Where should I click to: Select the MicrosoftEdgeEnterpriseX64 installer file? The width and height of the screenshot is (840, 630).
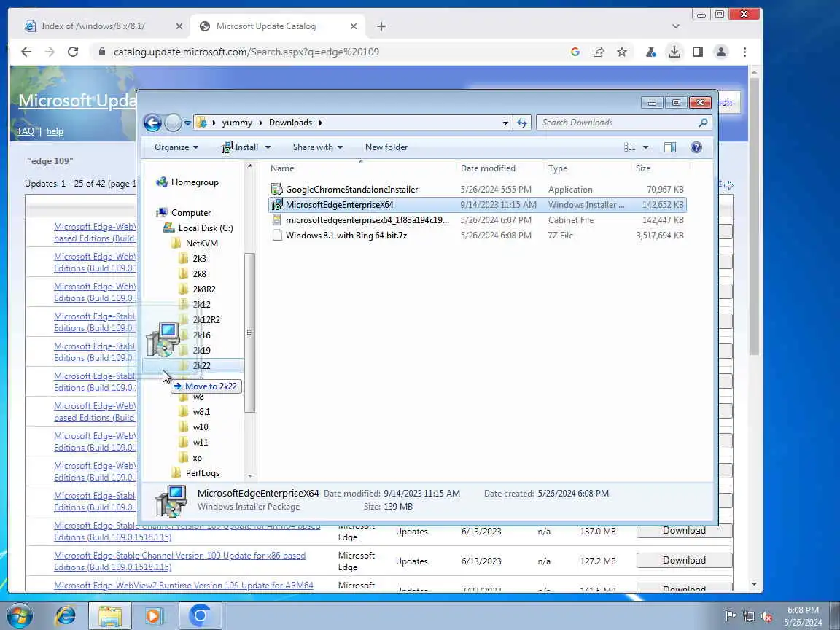click(339, 205)
